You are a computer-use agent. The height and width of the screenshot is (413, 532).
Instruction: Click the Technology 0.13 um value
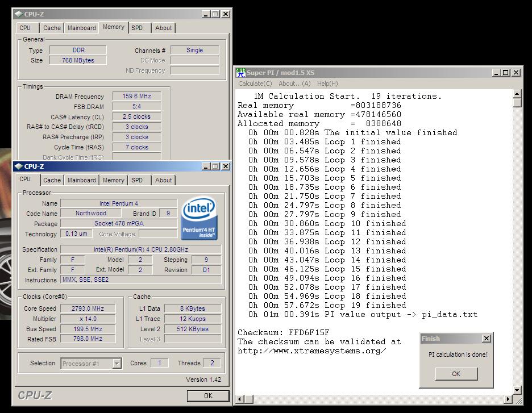point(76,233)
